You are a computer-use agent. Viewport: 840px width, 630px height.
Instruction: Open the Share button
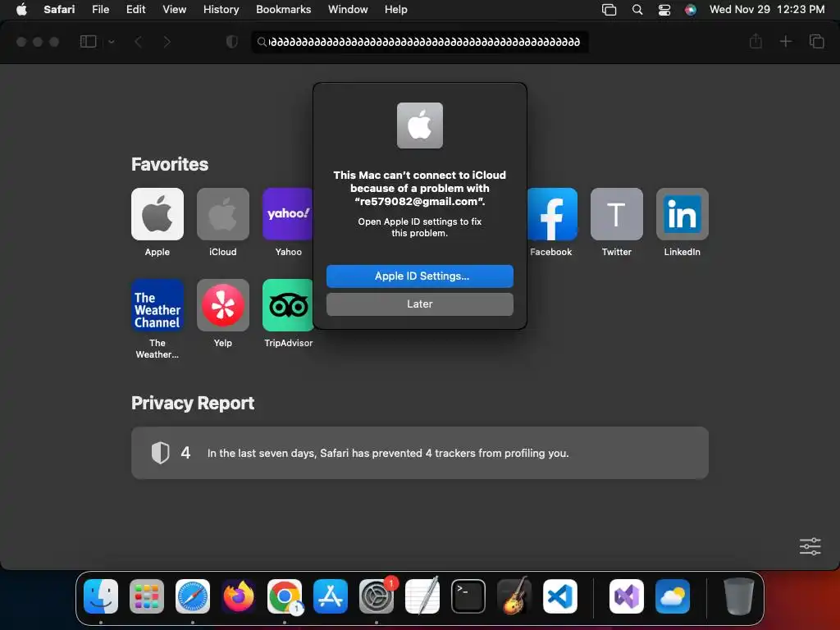756,41
